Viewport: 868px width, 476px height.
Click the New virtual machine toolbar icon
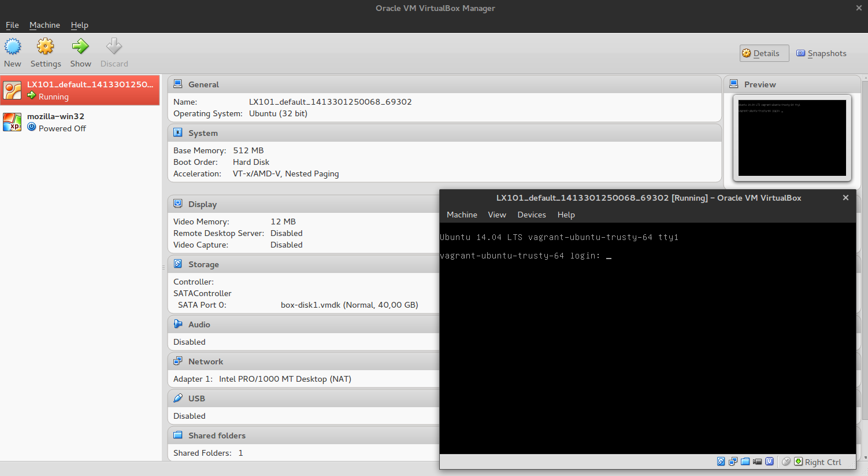pos(13,46)
